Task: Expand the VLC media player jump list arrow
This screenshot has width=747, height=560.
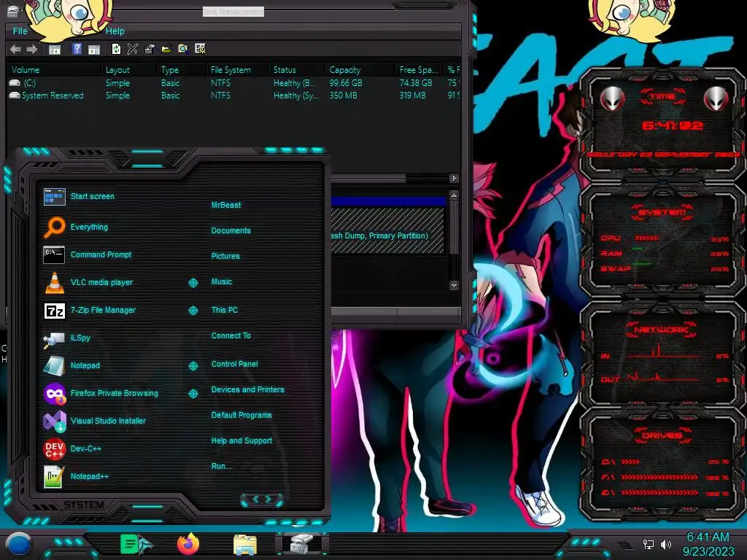Action: 193,283
